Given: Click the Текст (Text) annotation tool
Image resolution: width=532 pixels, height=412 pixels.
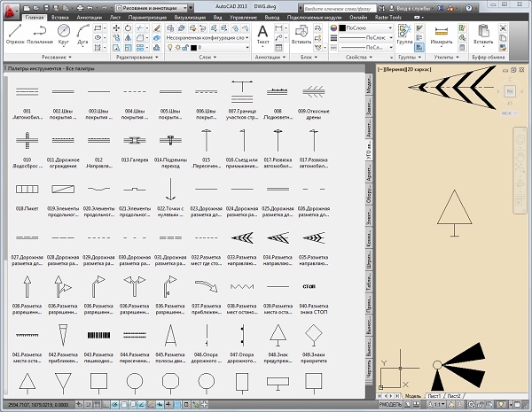Looking at the screenshot, I should [263, 33].
